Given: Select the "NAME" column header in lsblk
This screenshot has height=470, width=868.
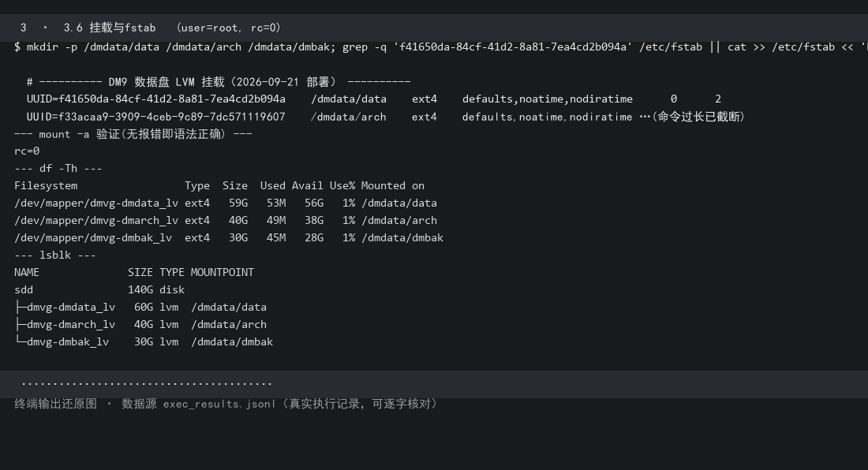Looking at the screenshot, I should [x=27, y=272].
